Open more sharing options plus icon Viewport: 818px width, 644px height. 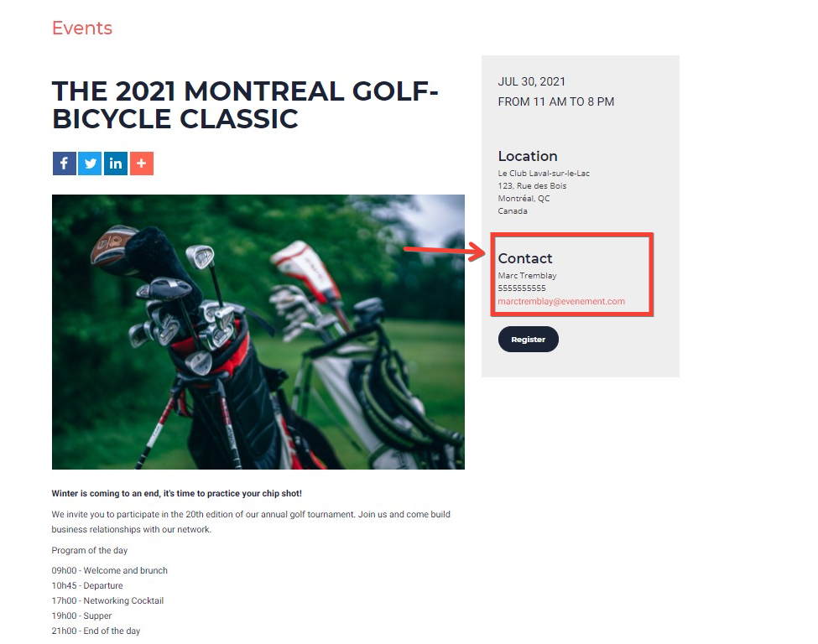point(142,164)
